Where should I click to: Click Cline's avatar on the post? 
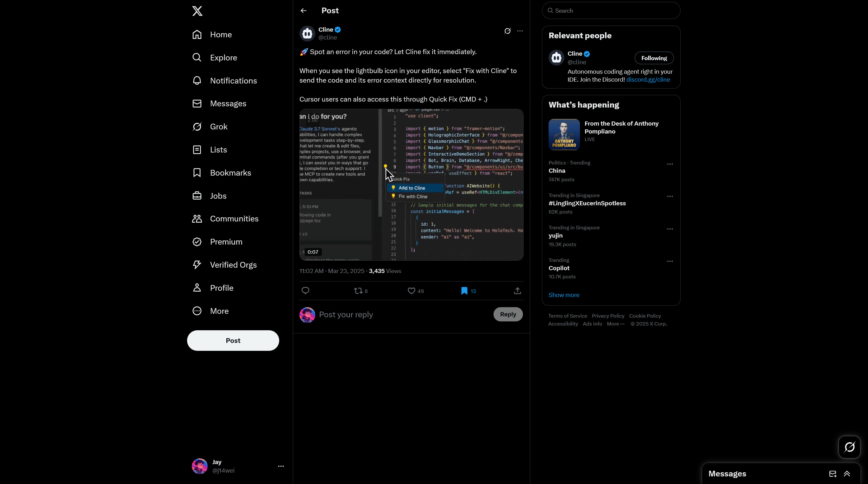click(x=307, y=33)
